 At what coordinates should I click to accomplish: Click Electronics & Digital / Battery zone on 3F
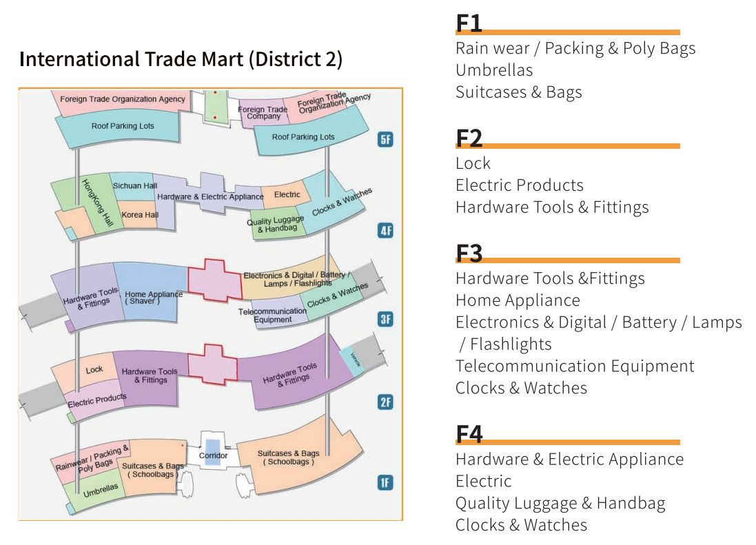(289, 278)
